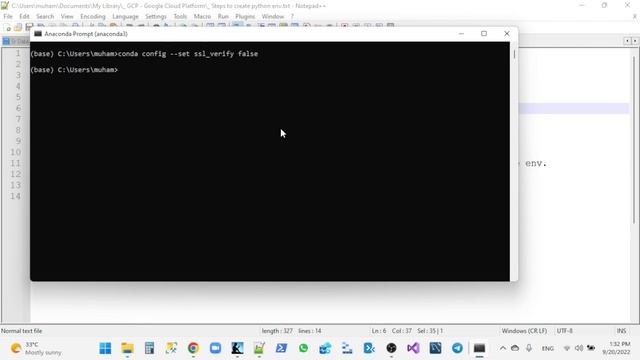Open the ? help menu in Notepad++
The height and width of the screenshot is (360, 640).
[292, 16]
